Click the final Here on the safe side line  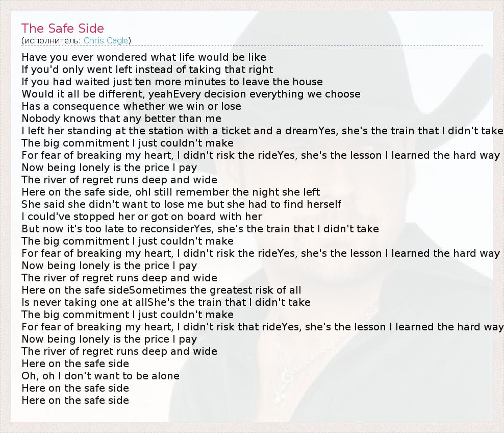point(75,400)
